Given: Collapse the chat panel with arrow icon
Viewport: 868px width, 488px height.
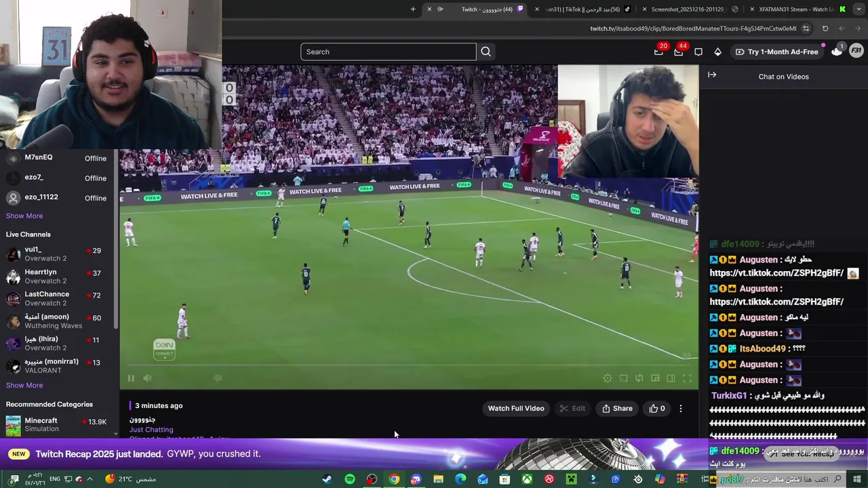Looking at the screenshot, I should pyautogui.click(x=712, y=75).
